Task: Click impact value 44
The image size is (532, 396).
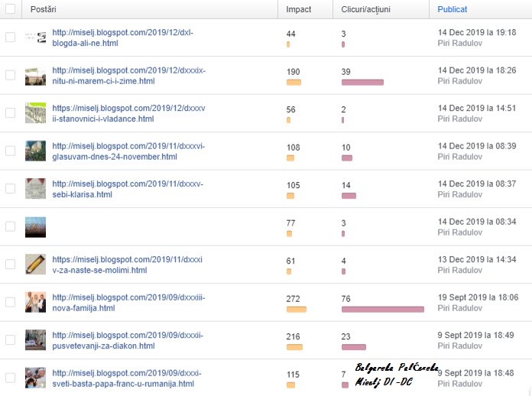Action: coord(290,34)
